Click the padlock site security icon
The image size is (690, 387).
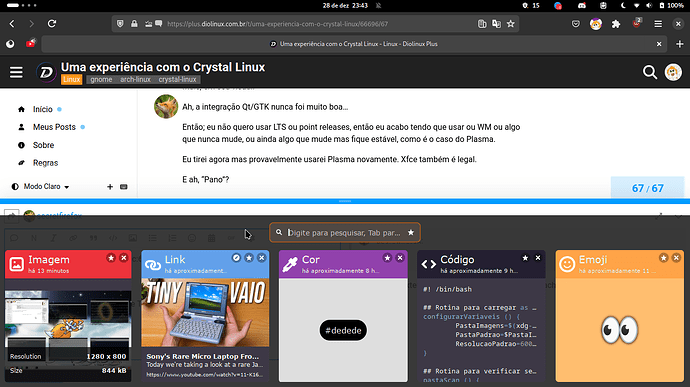(x=134, y=24)
